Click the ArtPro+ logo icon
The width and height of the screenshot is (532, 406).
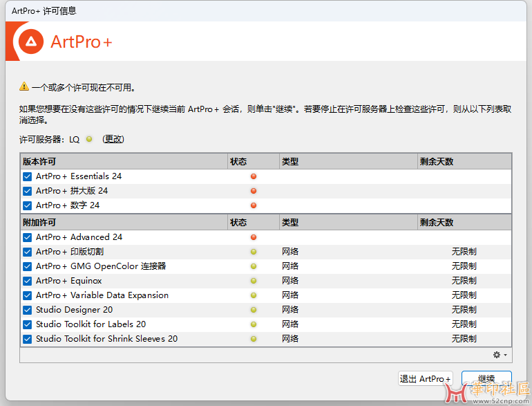coord(31,41)
